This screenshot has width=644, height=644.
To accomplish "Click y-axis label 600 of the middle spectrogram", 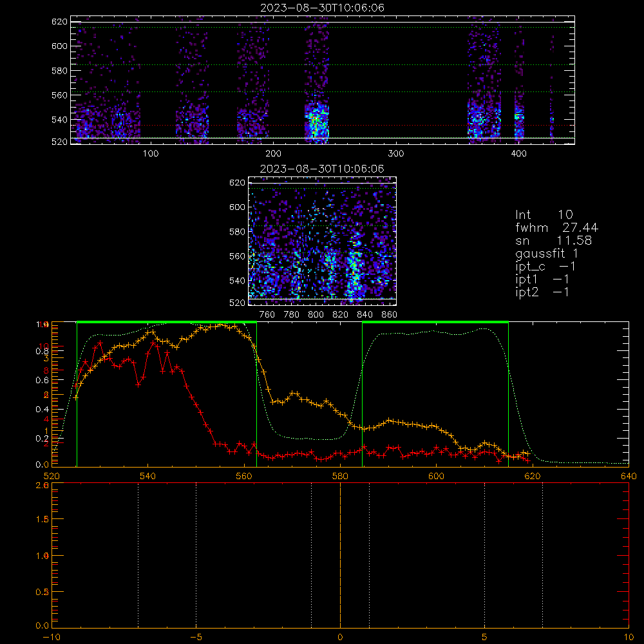I will click(237, 207).
